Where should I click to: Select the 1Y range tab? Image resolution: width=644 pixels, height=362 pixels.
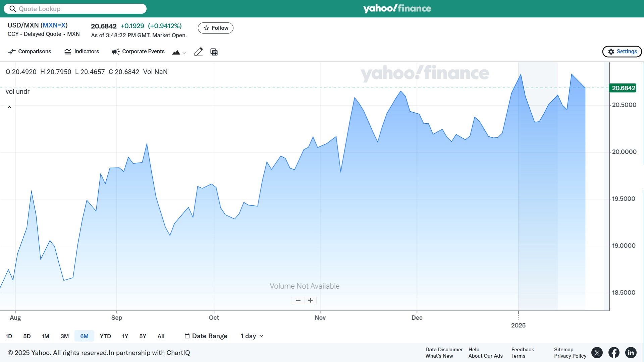[125, 336]
